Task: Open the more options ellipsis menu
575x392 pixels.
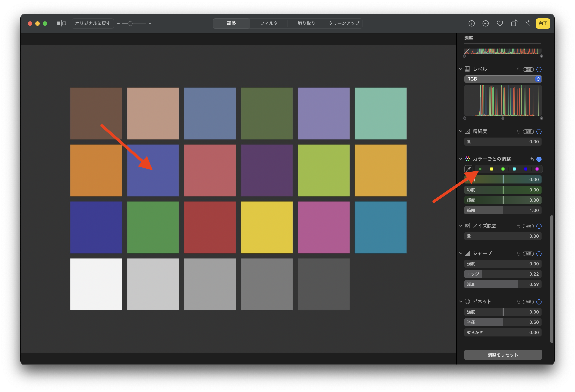Action: pos(485,24)
